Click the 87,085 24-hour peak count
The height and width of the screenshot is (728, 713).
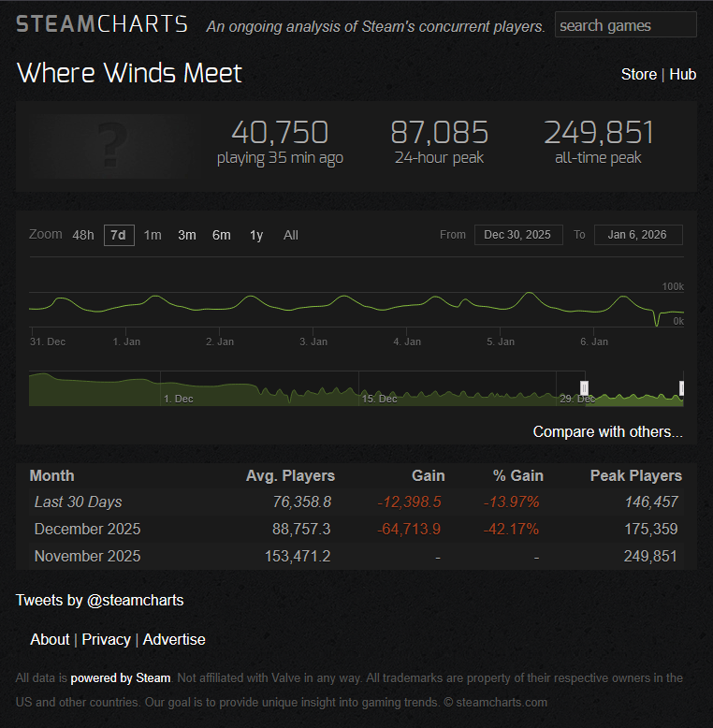[x=439, y=132]
